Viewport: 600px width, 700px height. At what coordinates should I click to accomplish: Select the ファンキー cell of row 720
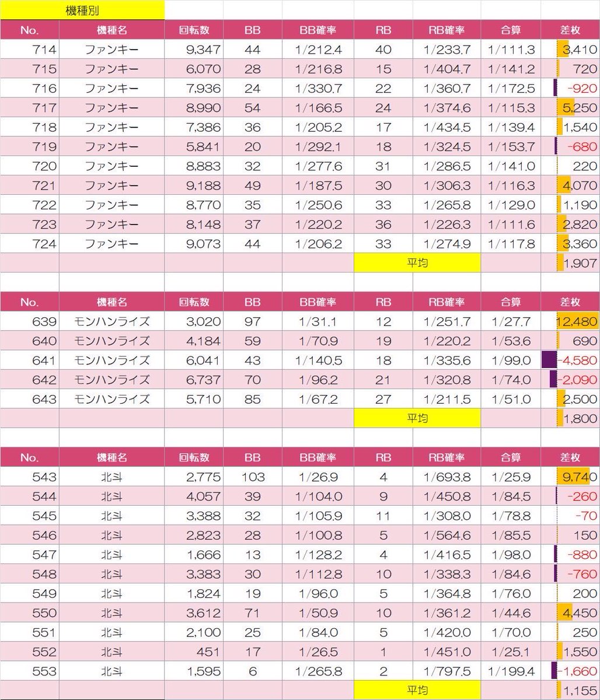click(111, 166)
